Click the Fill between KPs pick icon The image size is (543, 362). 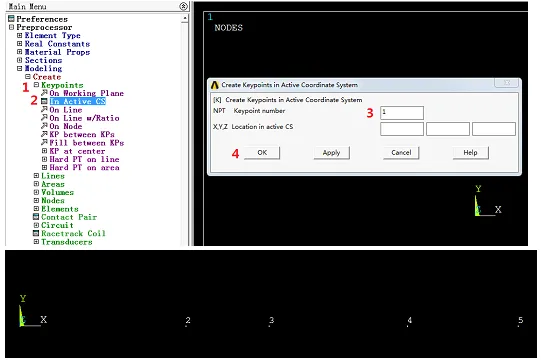[x=44, y=142]
